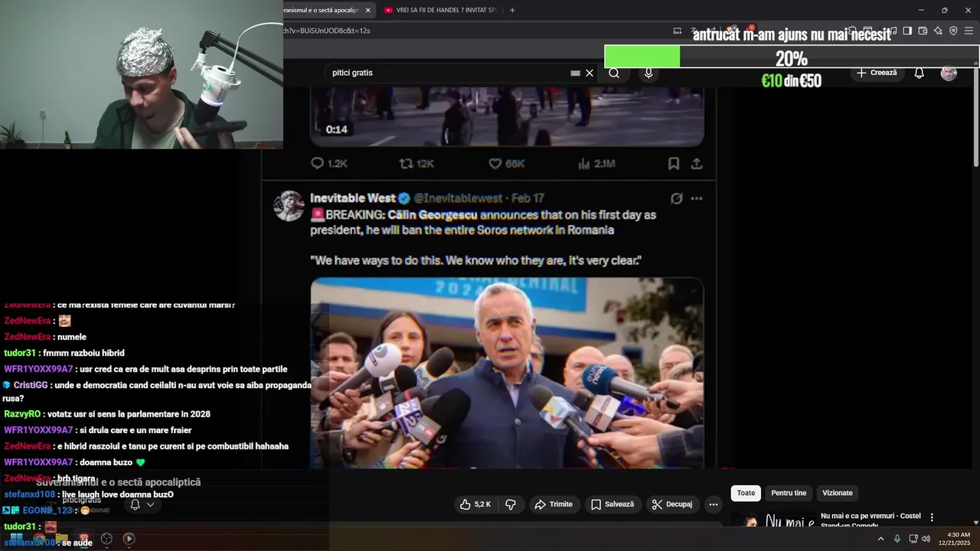Click the browser shield icon
980x551 pixels.
[953, 31]
